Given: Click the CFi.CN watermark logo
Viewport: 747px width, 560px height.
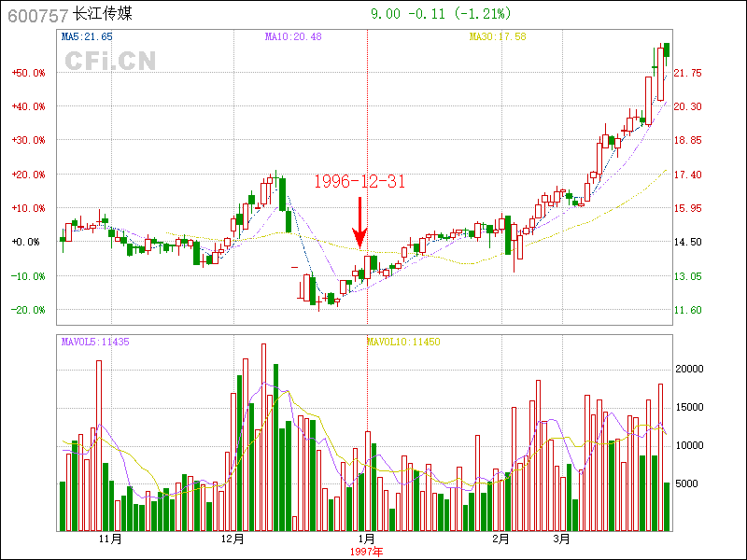Looking at the screenshot, I should 110,61.
